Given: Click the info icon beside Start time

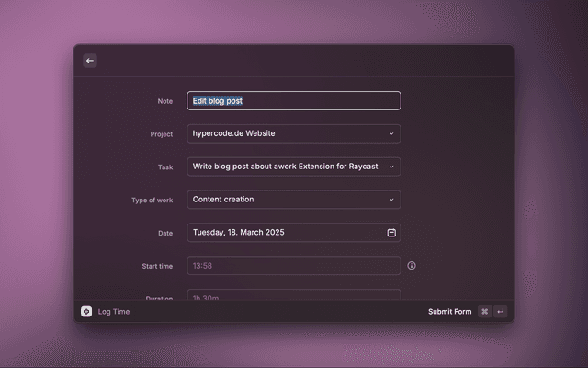Looking at the screenshot, I should coord(412,266).
